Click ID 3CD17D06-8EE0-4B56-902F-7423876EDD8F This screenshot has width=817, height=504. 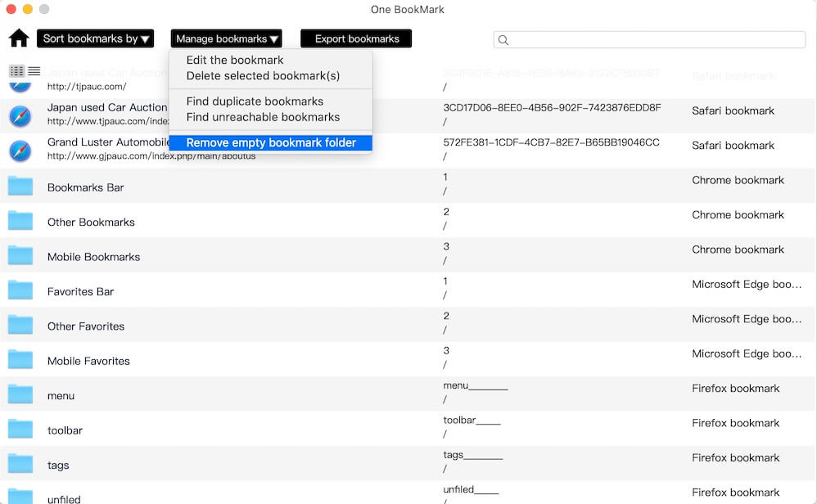(552, 108)
